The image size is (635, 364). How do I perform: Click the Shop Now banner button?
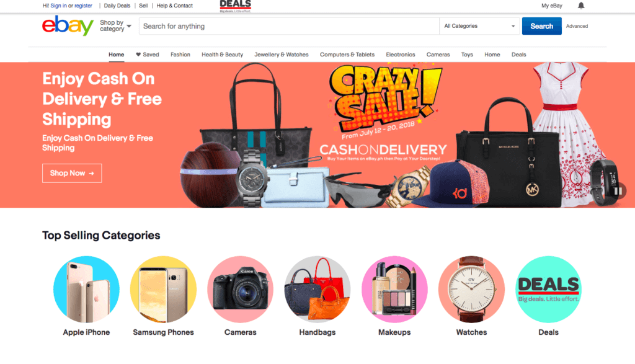click(x=72, y=173)
